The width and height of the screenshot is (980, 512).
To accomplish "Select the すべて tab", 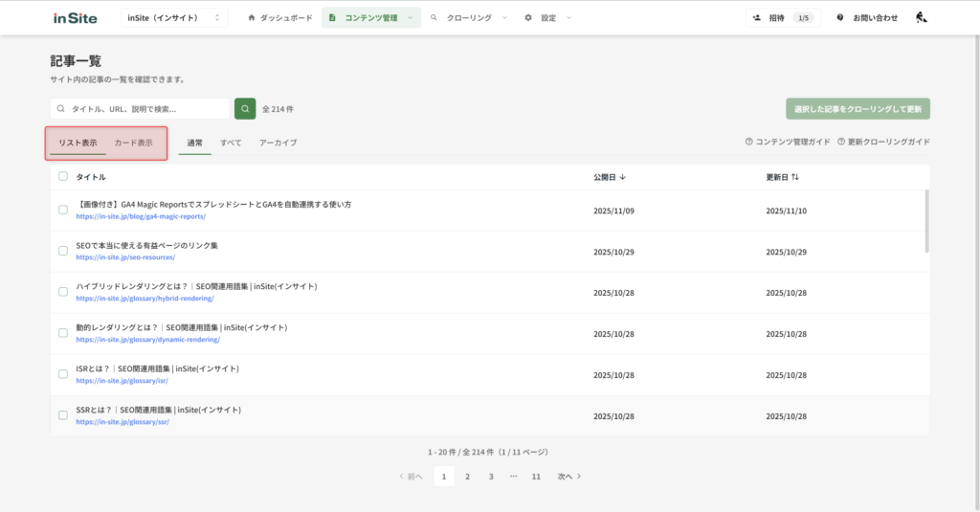I will pyautogui.click(x=231, y=143).
